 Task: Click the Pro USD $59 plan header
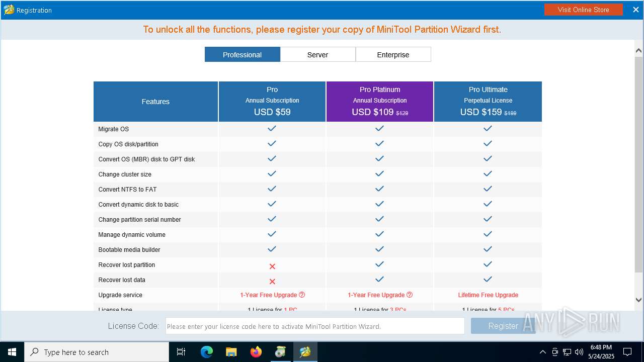tap(272, 101)
